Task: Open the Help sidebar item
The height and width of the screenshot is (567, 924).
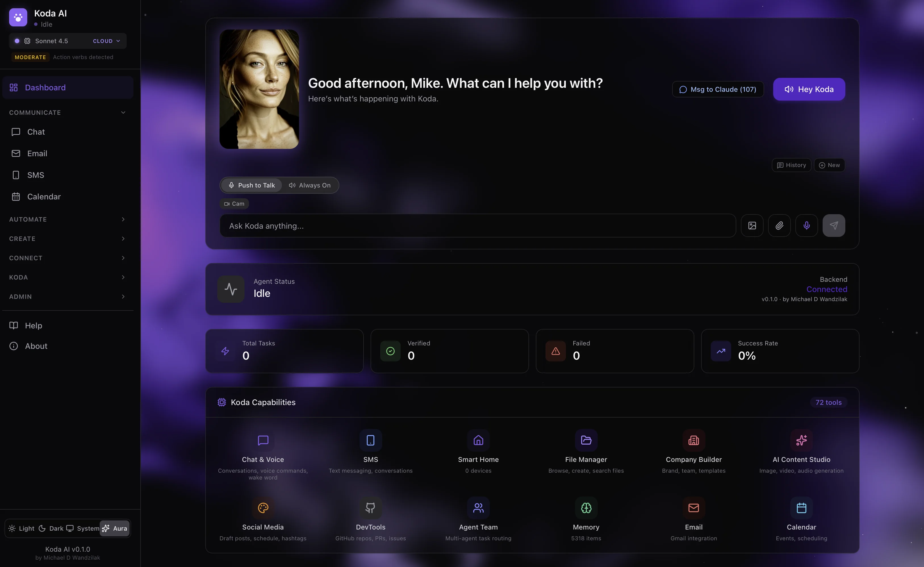Action: click(x=68, y=325)
